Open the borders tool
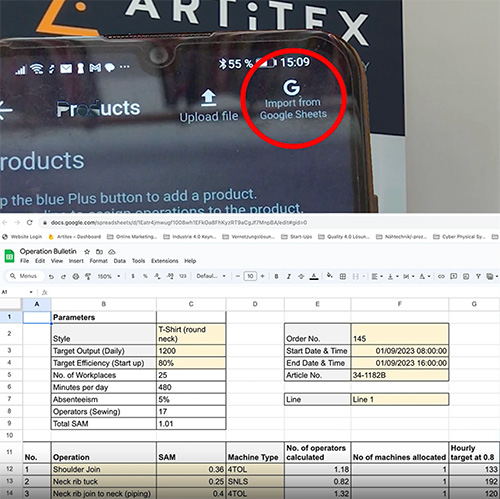This screenshot has height=499, width=500. point(342,276)
